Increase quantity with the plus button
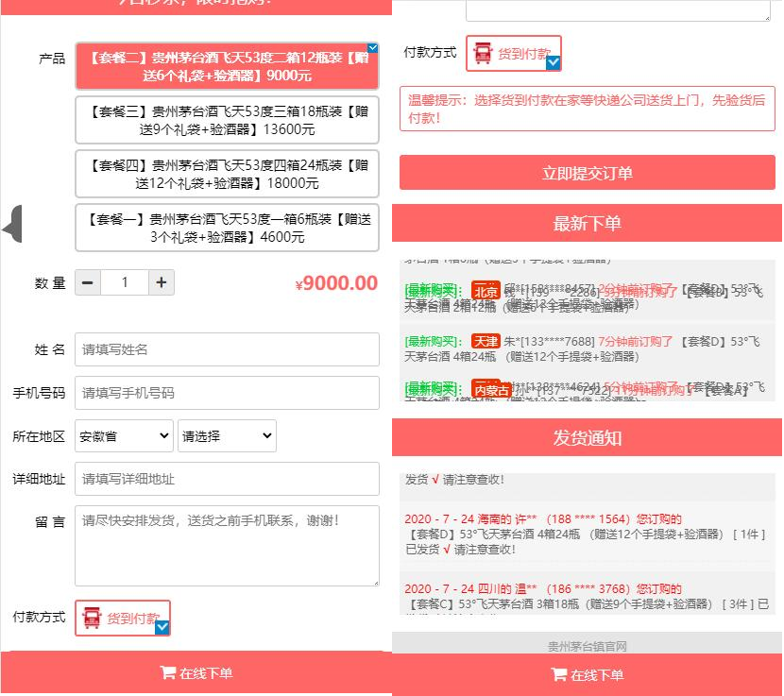This screenshot has width=784, height=696. 161,282
